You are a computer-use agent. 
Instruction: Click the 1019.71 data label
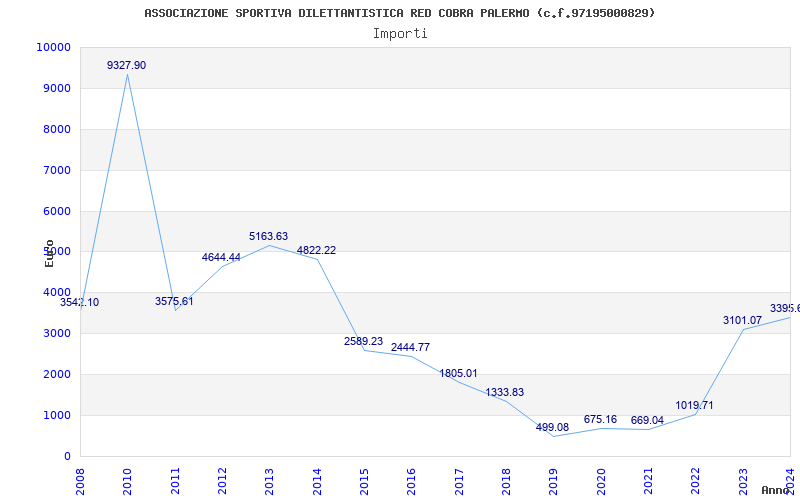click(x=694, y=406)
